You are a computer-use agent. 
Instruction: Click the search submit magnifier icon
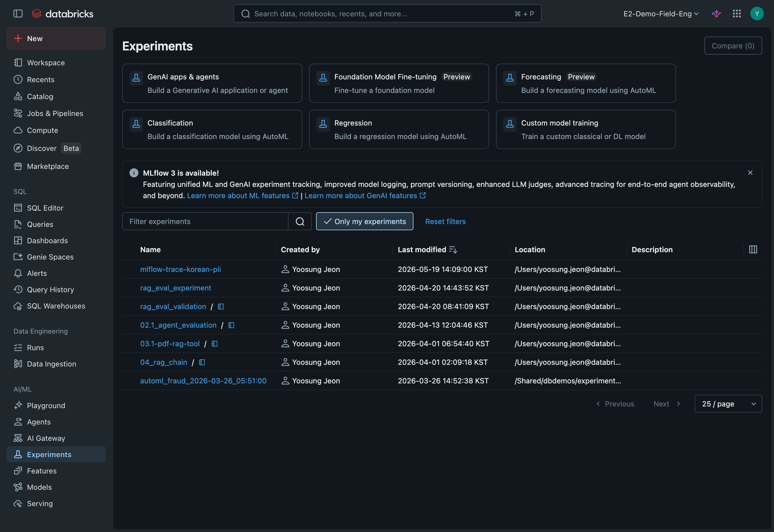point(300,221)
